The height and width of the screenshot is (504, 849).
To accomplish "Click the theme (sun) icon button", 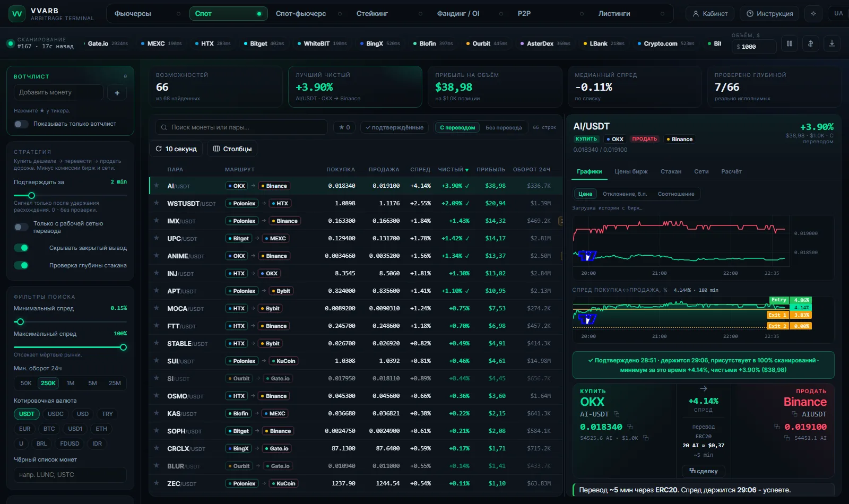I will pos(813,14).
